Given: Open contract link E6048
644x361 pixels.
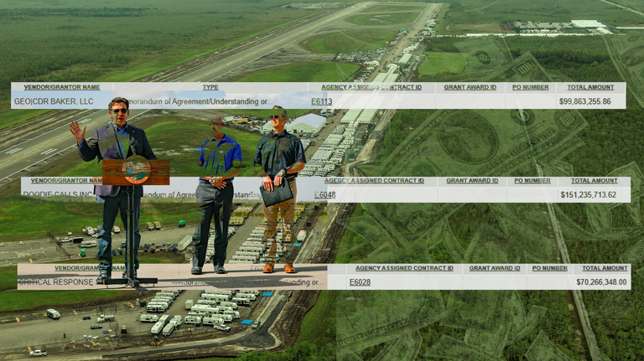Looking at the screenshot, I should coord(325,195).
